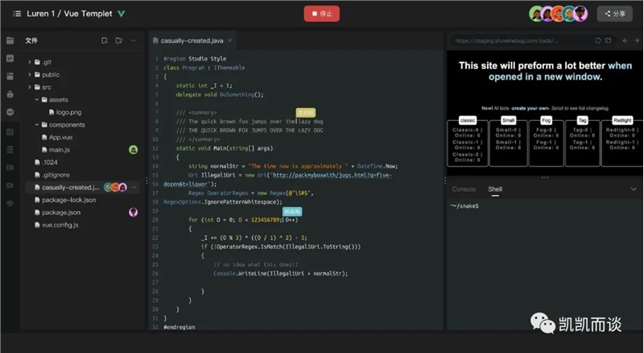Screen dimensions: 644x353
Task: Reload the preview browser page
Action: [x=598, y=40]
